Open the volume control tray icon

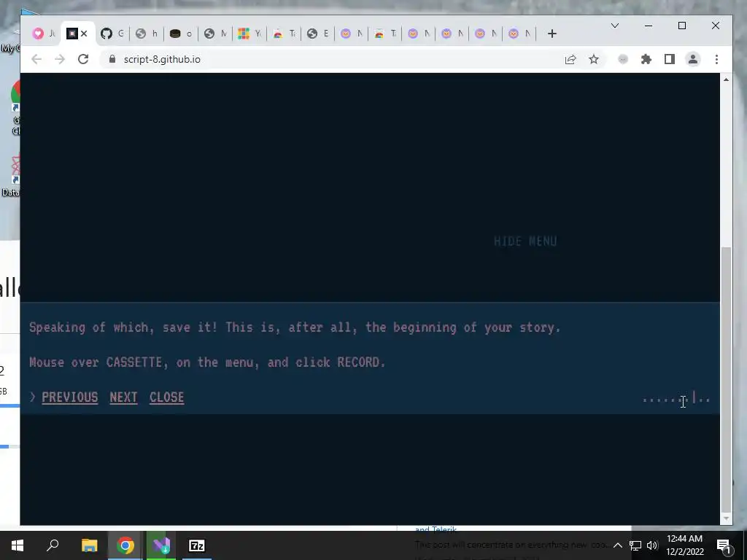point(652,545)
